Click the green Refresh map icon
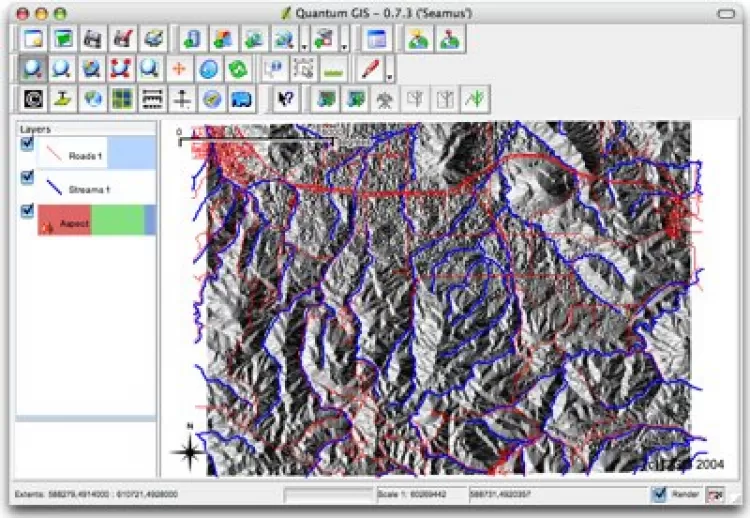Viewport: 750px width, 518px height. click(x=238, y=69)
